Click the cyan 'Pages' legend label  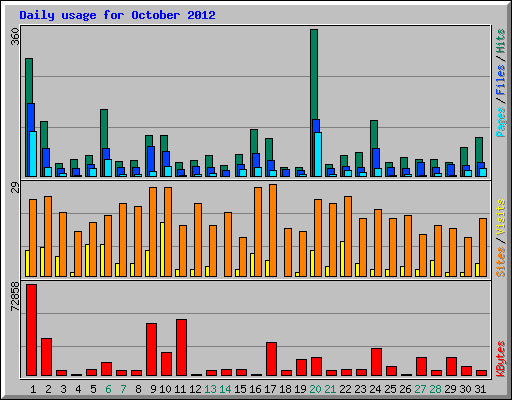500,122
